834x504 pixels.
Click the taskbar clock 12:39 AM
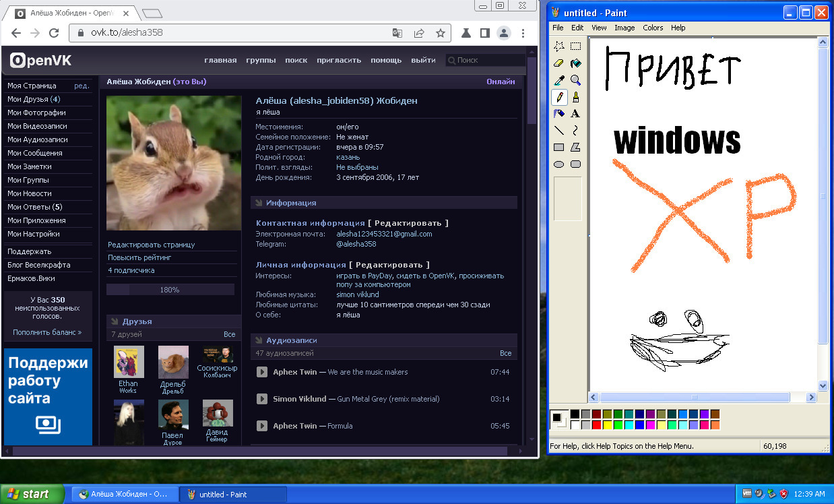point(809,494)
